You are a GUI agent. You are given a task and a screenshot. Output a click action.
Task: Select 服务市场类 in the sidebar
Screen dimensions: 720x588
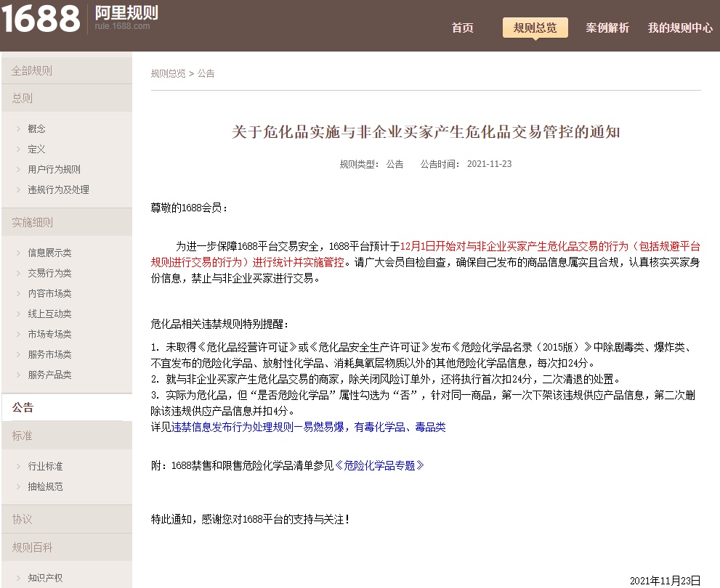(x=49, y=354)
